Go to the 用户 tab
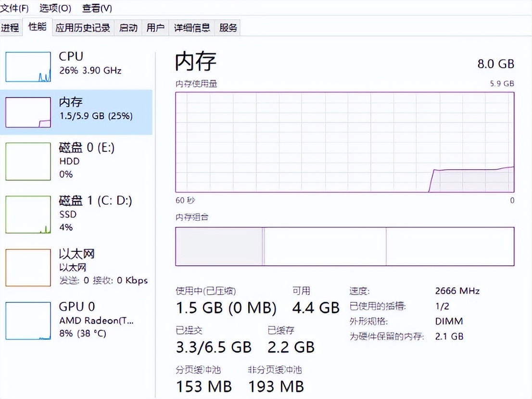 (x=155, y=28)
